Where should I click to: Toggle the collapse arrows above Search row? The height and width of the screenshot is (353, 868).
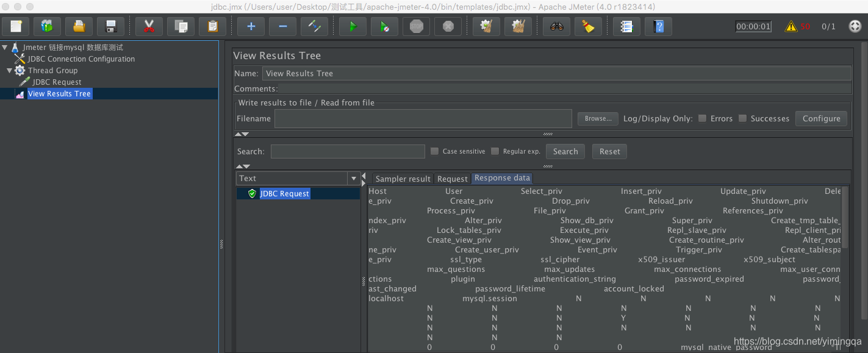(242, 134)
